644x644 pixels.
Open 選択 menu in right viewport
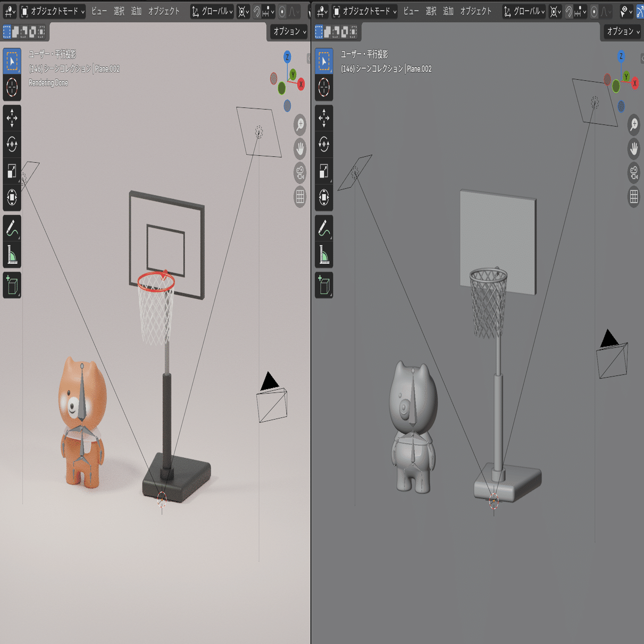[431, 11]
